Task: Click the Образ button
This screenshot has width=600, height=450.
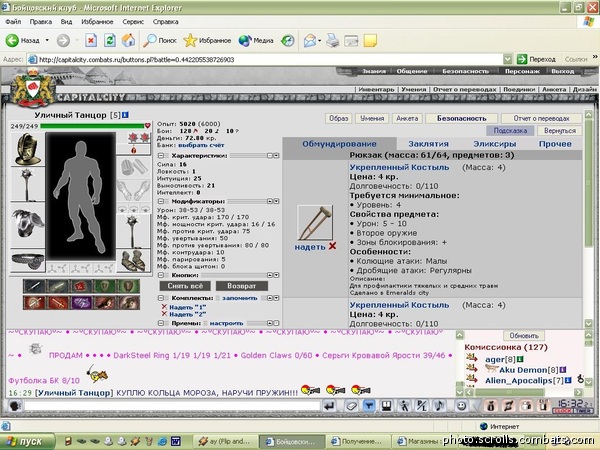Action: 339,118
